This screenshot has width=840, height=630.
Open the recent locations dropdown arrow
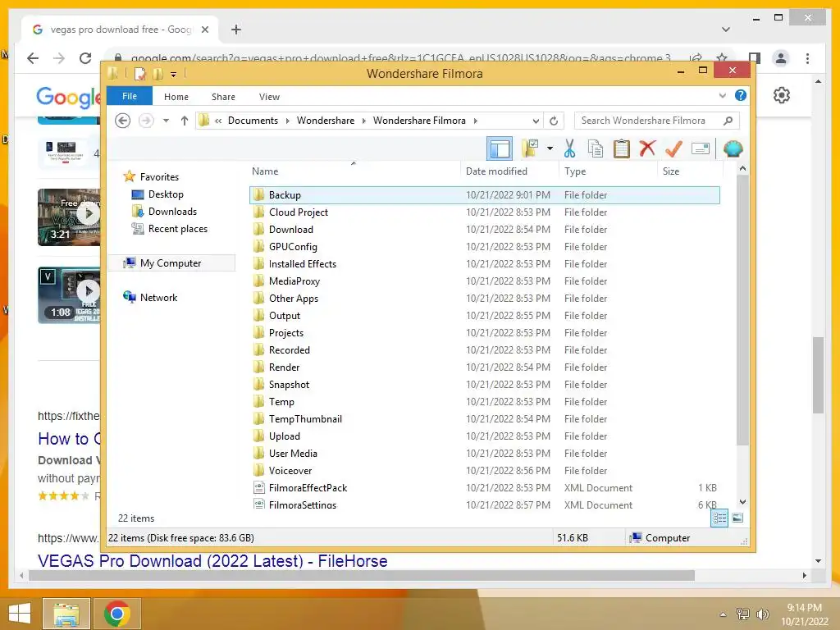[x=166, y=121]
